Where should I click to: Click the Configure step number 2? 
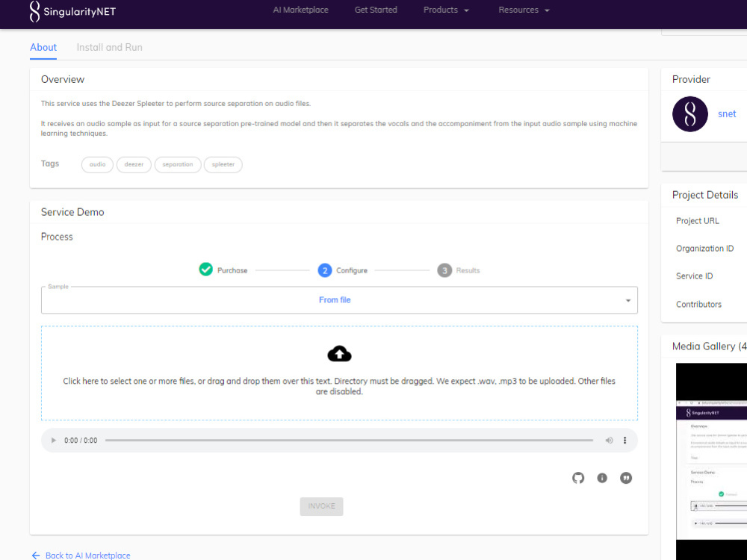click(x=324, y=270)
